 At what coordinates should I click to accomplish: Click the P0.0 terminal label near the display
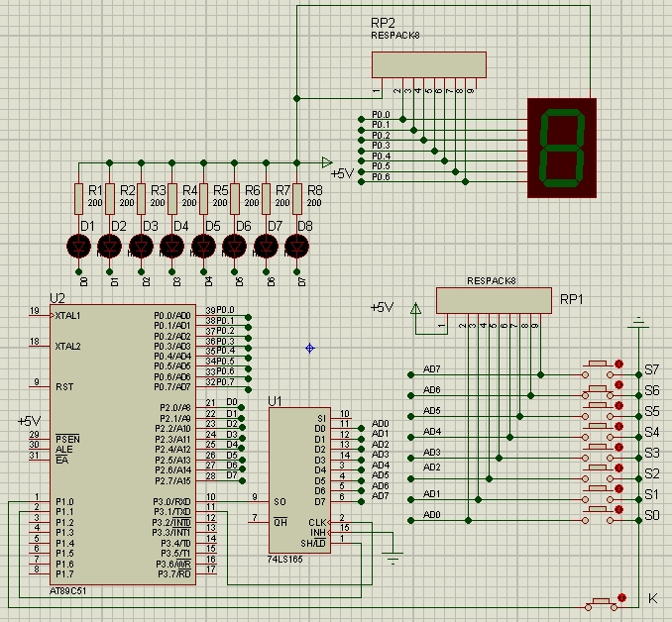pyautogui.click(x=381, y=114)
